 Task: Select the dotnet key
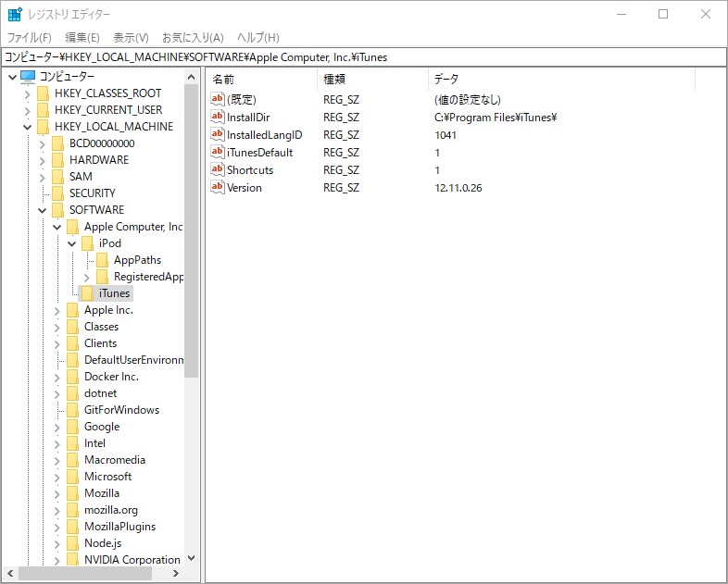click(100, 394)
